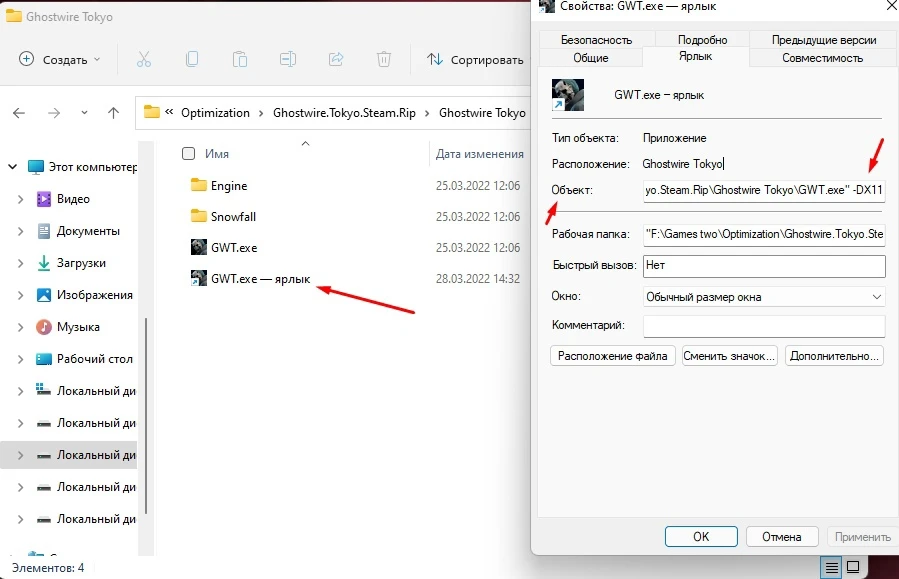Screen dimensions: 899x579
Task: Click the Дополнительно advanced button
Action: [x=834, y=356]
